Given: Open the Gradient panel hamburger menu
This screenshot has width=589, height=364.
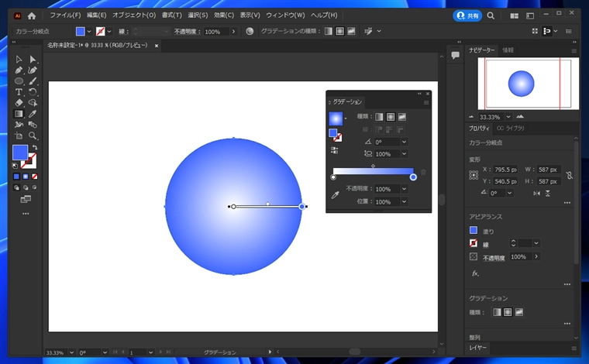Looking at the screenshot, I should [x=426, y=102].
